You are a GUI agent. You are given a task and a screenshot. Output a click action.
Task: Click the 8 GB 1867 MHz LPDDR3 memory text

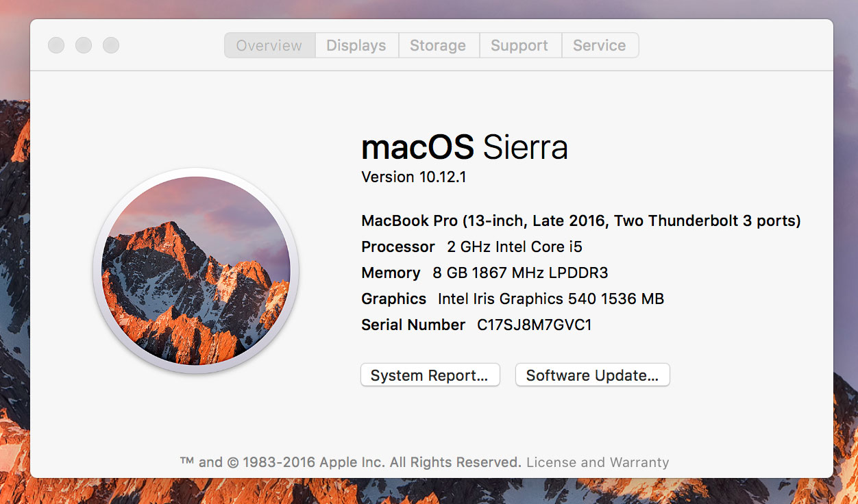tap(520, 273)
